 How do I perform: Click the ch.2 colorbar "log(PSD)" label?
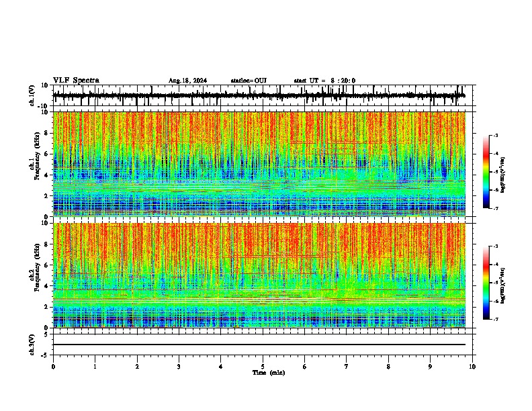click(503, 285)
